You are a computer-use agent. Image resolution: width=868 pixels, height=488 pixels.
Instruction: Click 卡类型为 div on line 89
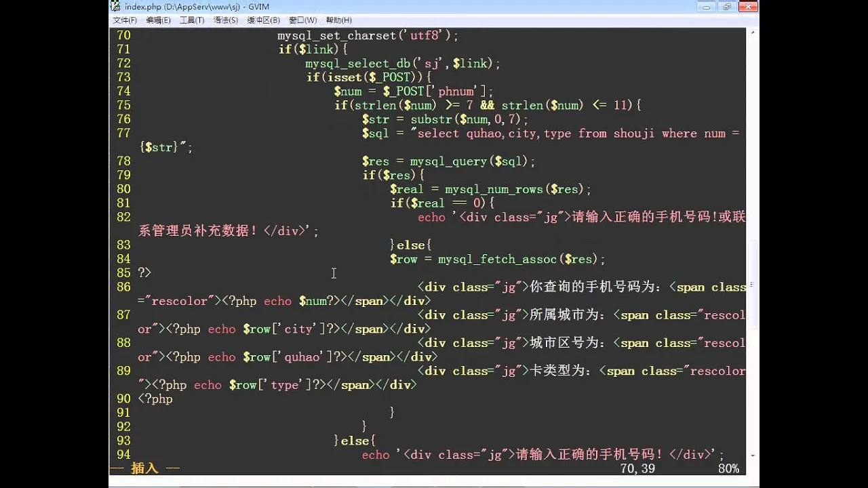pyautogui.click(x=581, y=371)
